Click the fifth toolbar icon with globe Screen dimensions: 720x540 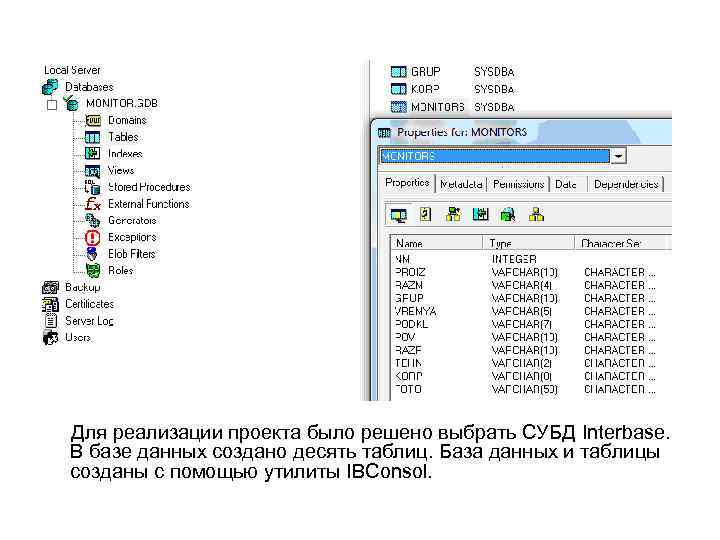(508, 214)
